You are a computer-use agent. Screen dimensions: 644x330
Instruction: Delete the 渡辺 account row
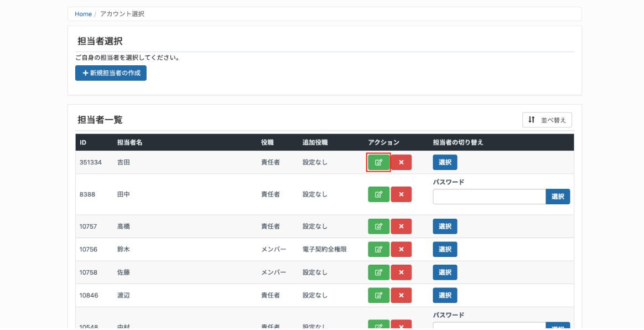[x=401, y=296]
